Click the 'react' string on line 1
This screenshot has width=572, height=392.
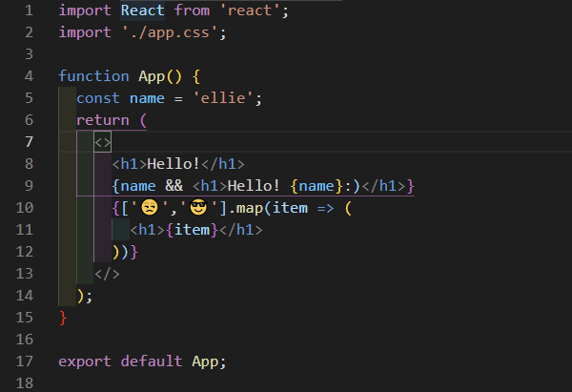tap(250, 10)
